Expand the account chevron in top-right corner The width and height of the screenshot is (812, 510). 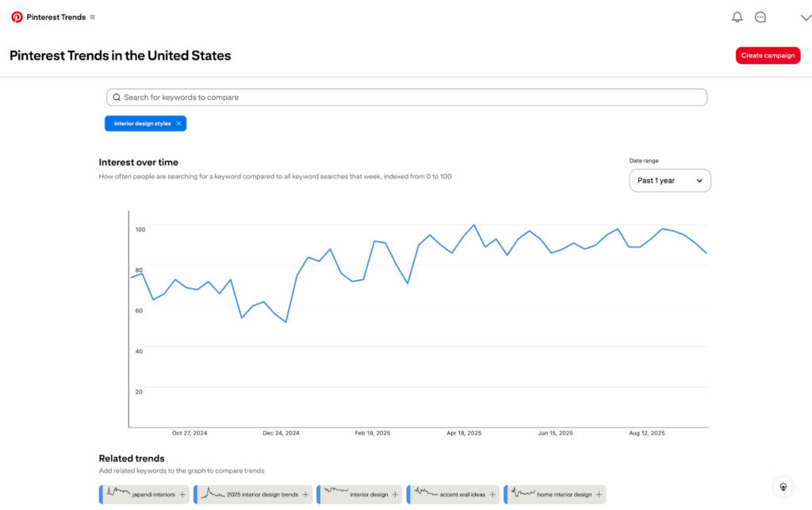click(x=806, y=17)
